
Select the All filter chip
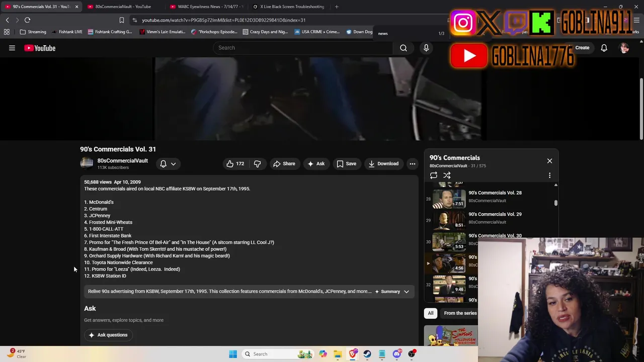click(431, 313)
